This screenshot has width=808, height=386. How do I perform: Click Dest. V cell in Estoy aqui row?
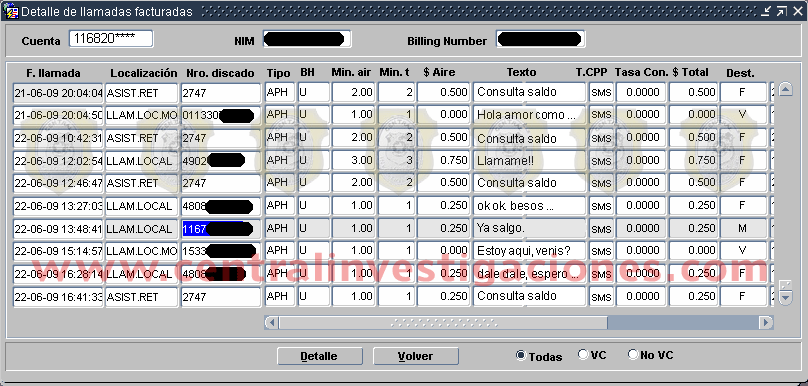coord(743,251)
